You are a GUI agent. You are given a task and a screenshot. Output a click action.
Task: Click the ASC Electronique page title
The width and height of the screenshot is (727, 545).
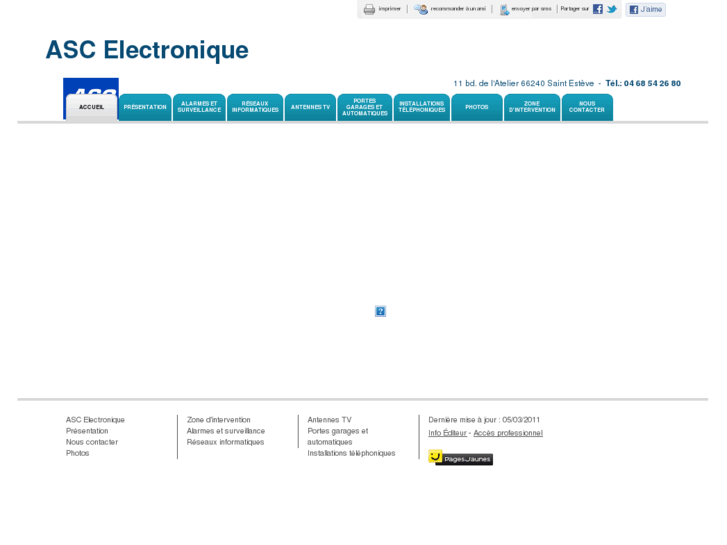[147, 50]
